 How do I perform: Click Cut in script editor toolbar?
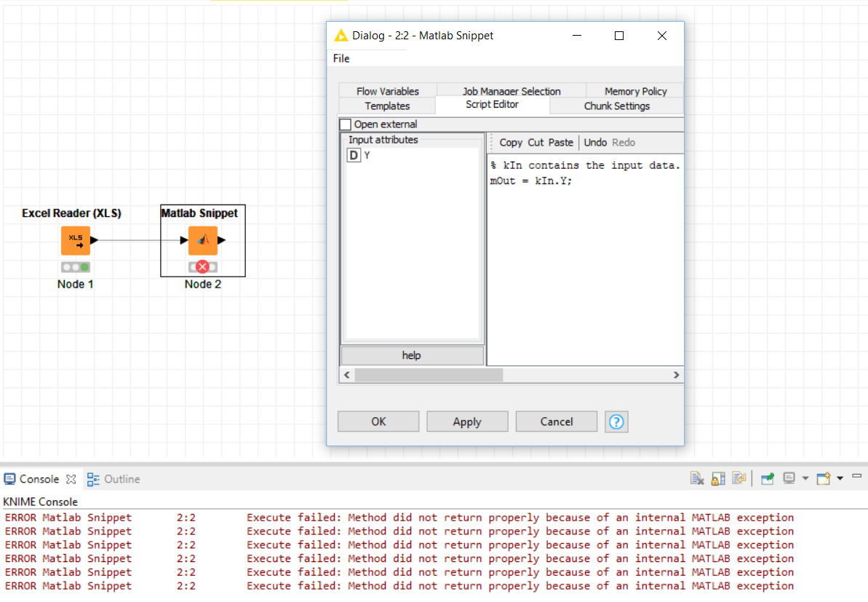[x=535, y=143]
